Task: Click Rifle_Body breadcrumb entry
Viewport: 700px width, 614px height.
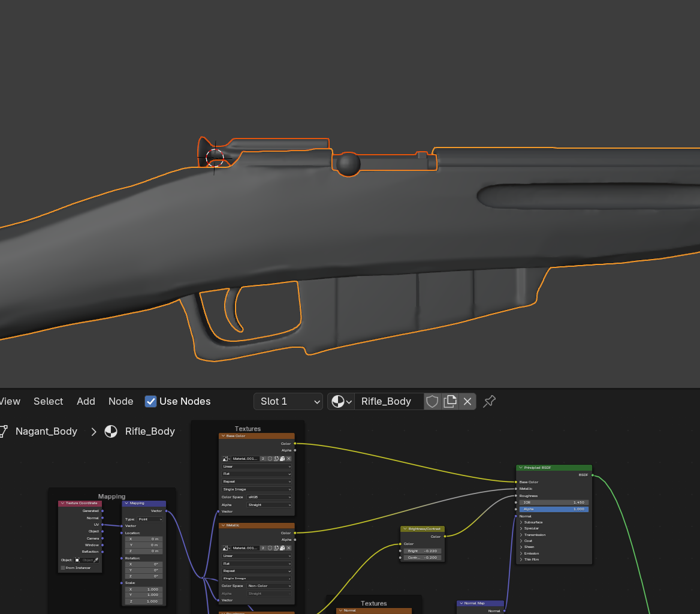Action: point(149,431)
